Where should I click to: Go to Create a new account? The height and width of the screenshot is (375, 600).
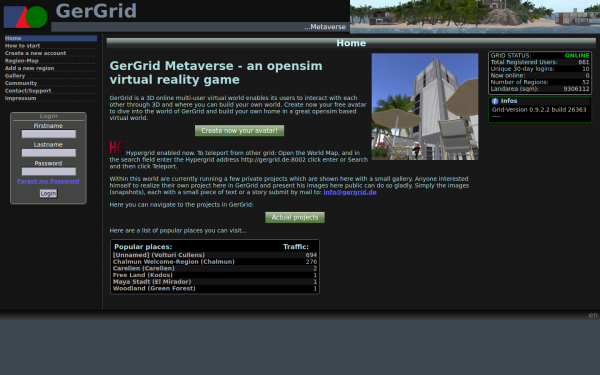tap(35, 53)
